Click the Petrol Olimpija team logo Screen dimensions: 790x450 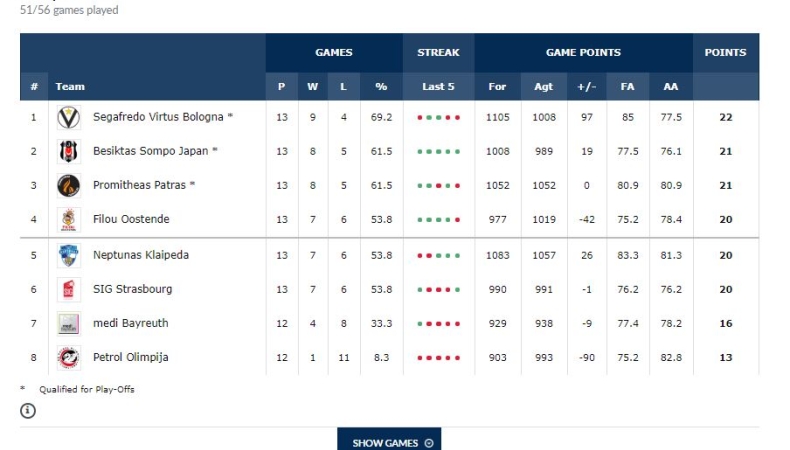(68, 357)
